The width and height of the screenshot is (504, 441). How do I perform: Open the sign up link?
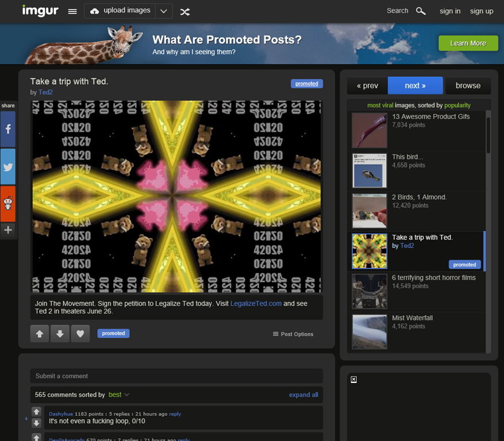[x=481, y=11]
